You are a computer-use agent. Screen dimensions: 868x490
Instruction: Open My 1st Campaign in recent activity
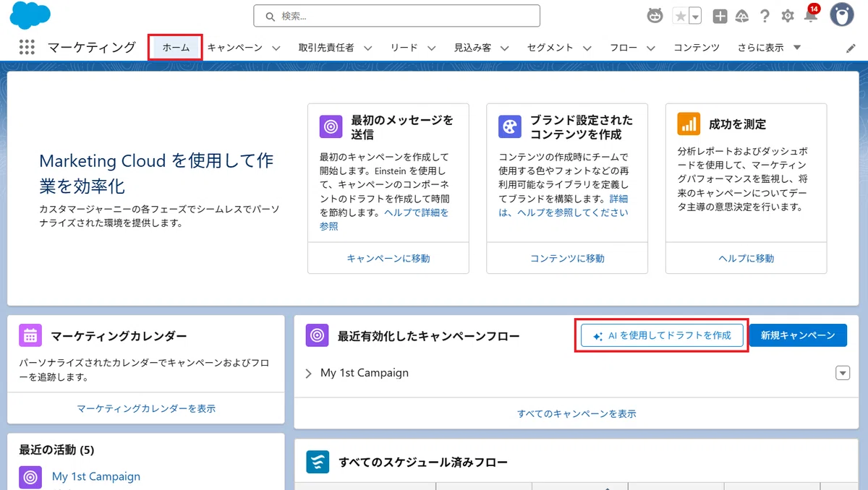[x=96, y=476]
